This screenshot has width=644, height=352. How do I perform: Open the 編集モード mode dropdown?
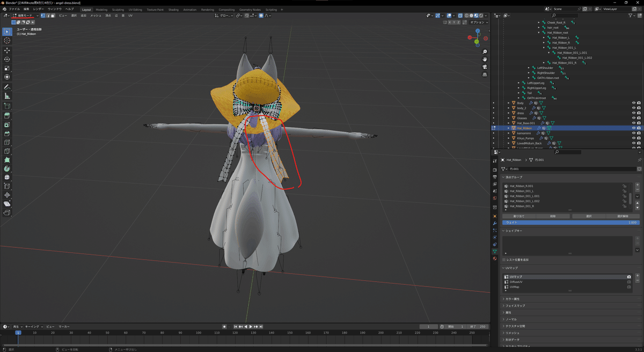pos(25,16)
